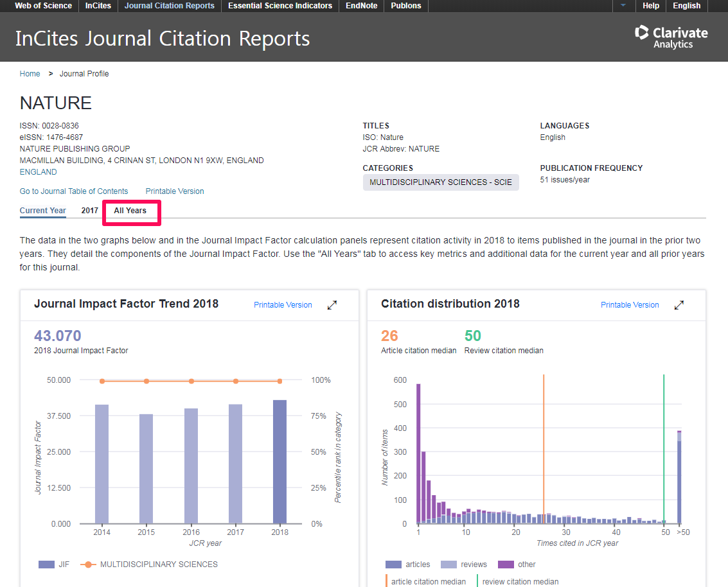This screenshot has height=587, width=728.
Task: Click the >50 citations bar
Action: point(679,477)
